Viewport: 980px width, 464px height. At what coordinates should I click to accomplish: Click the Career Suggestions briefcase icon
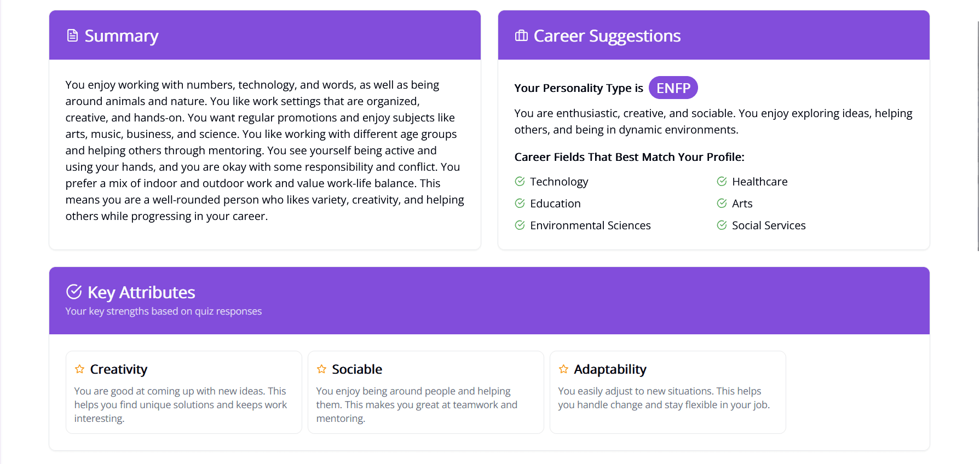tap(521, 36)
